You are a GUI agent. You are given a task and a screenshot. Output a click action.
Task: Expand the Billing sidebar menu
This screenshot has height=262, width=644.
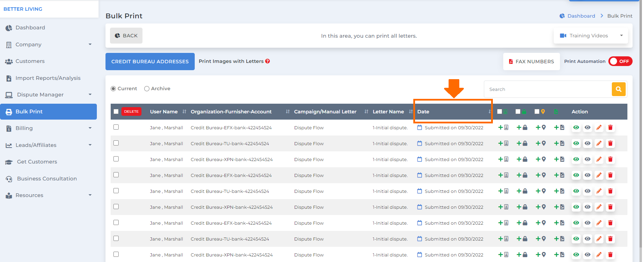click(48, 128)
